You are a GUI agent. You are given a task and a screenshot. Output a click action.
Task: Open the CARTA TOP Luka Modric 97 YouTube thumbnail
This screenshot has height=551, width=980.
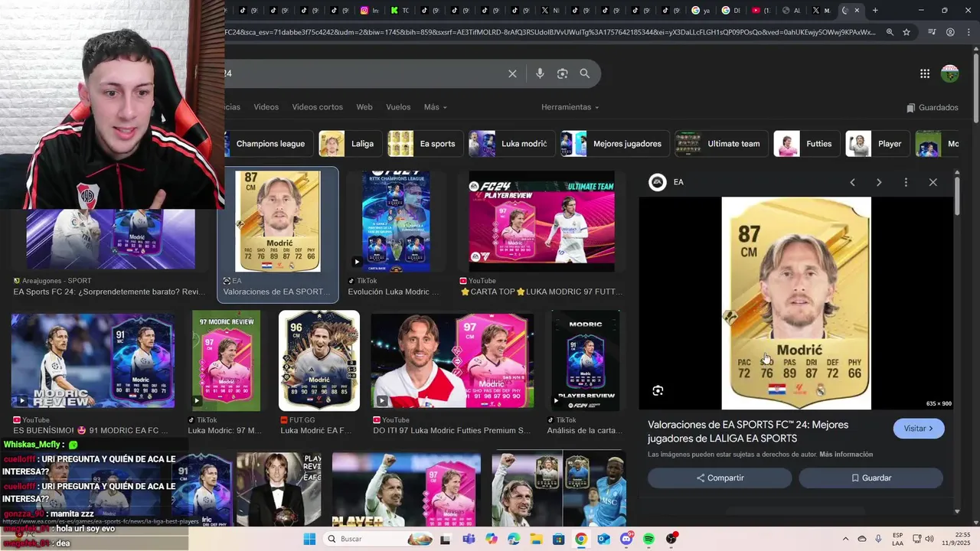coord(541,222)
